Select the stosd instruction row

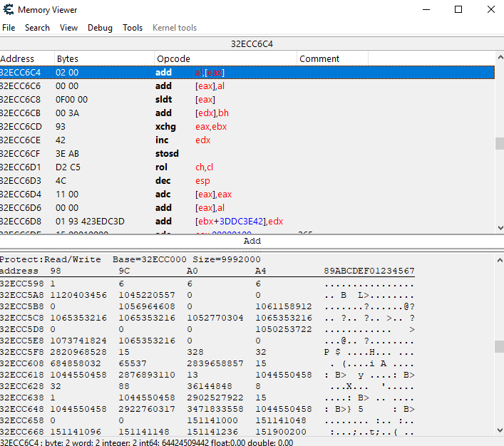(x=247, y=154)
